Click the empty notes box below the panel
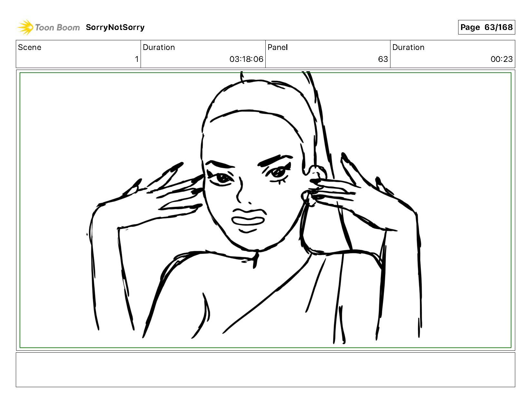The image size is (532, 411). 265,370
